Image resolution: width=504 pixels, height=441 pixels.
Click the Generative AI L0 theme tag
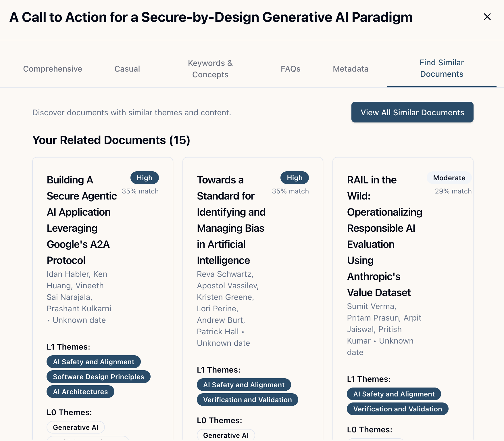click(x=76, y=427)
